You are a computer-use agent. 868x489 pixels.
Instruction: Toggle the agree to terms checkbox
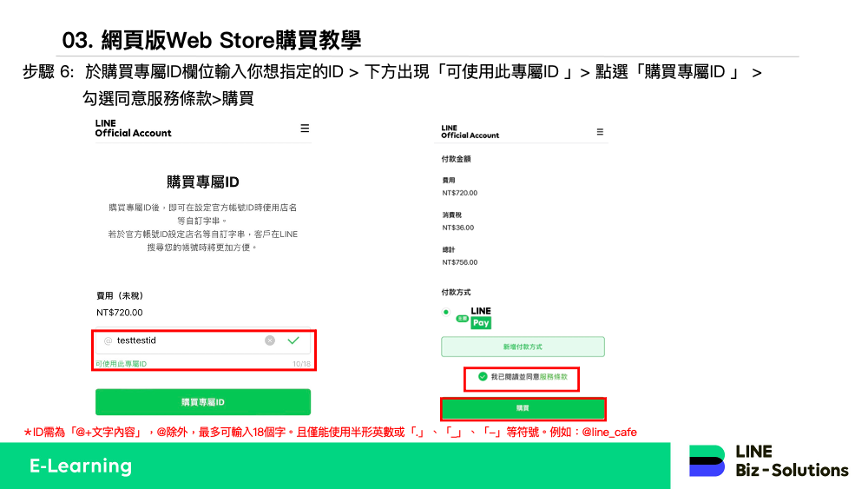482,377
